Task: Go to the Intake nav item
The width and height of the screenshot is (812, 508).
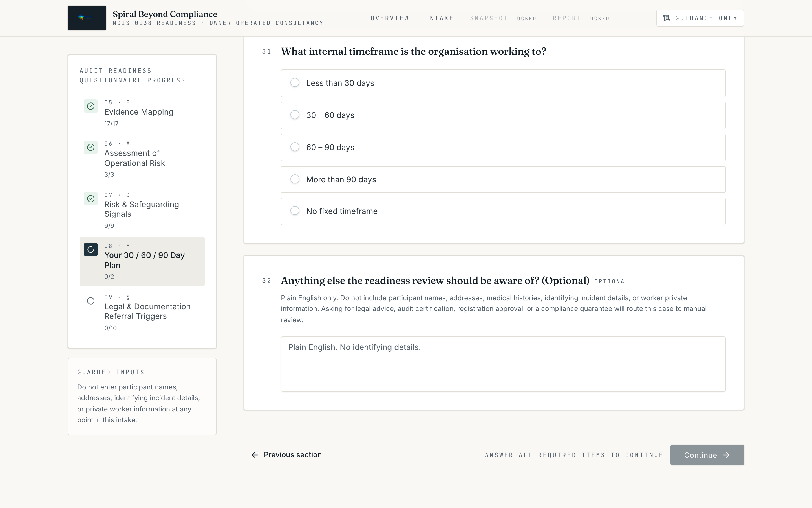Action: click(439, 18)
